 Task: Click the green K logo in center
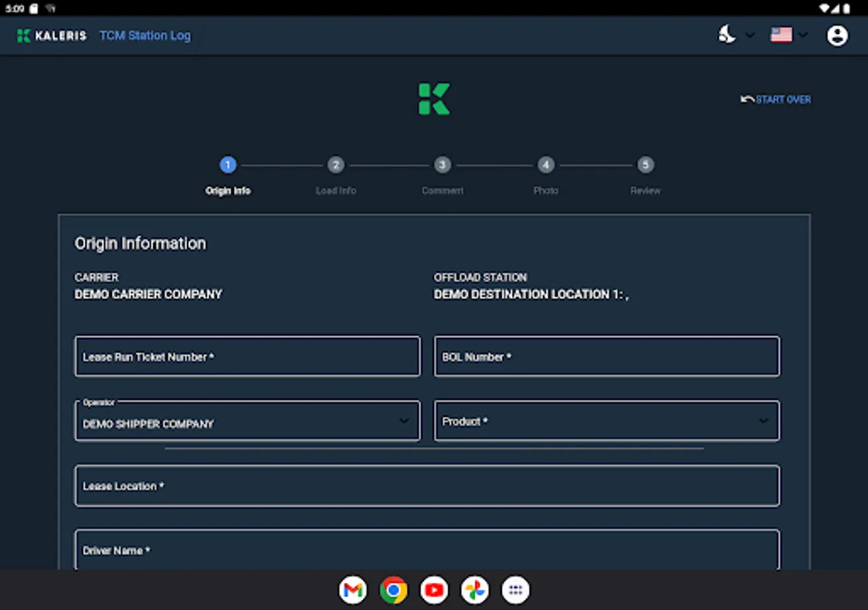(434, 99)
